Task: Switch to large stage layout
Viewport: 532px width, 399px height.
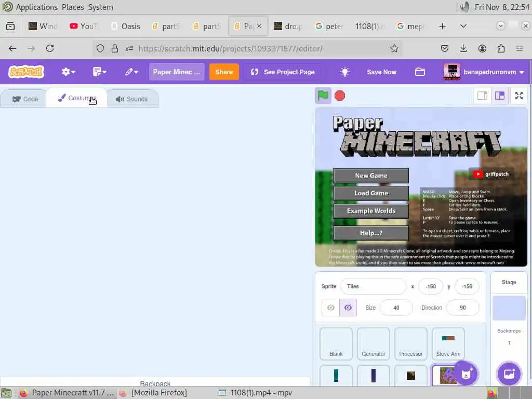Action: 499,96
